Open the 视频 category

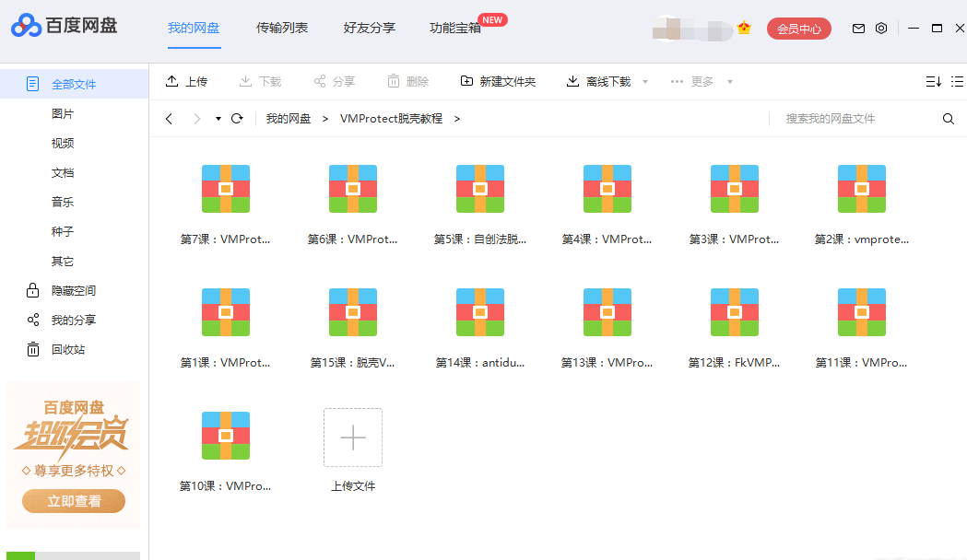[63, 143]
